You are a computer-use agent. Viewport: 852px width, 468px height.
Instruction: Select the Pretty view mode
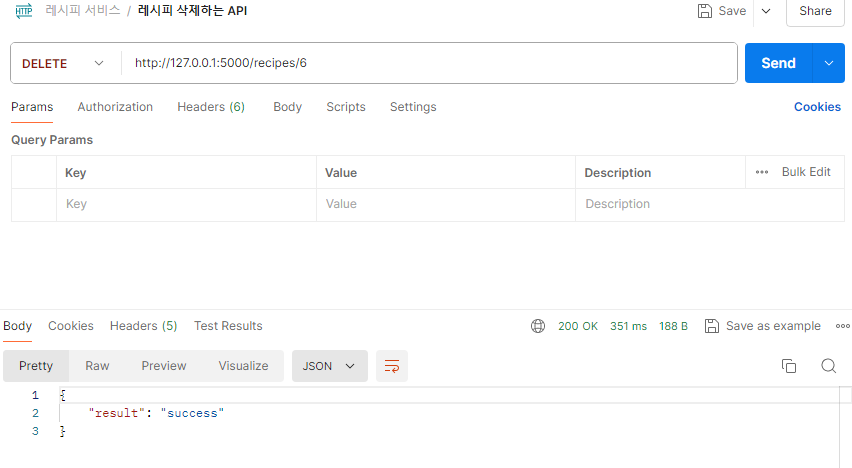tap(36, 366)
